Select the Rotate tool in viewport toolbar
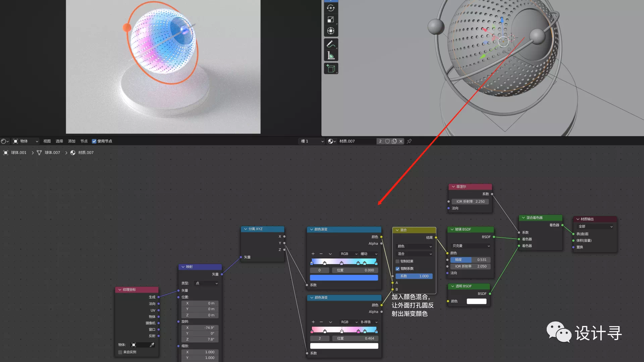 point(331,8)
